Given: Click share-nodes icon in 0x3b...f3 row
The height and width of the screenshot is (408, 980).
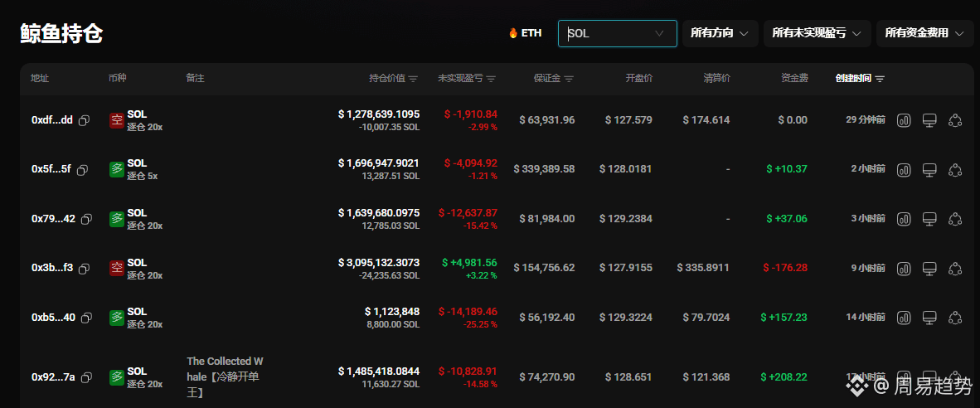Looking at the screenshot, I should [954, 268].
